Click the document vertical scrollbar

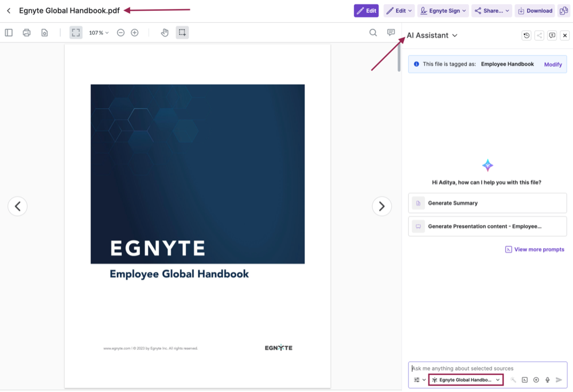click(399, 58)
